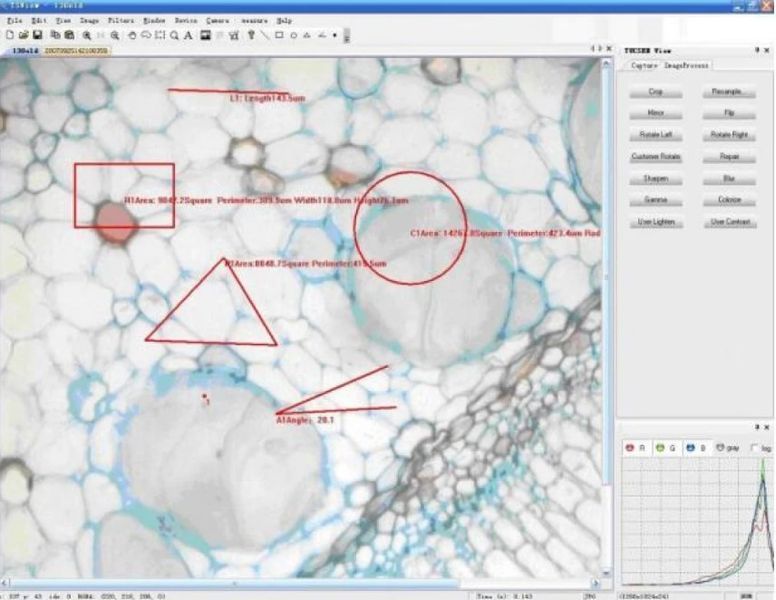Screen dimensions: 776x600
Task: Select the line measurement tool
Action: tap(265, 35)
